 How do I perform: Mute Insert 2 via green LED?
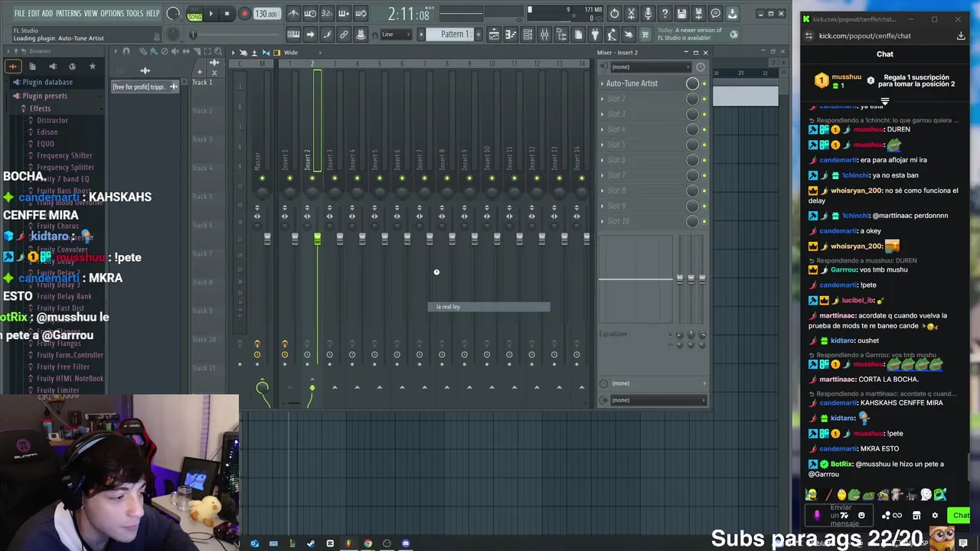(312, 178)
